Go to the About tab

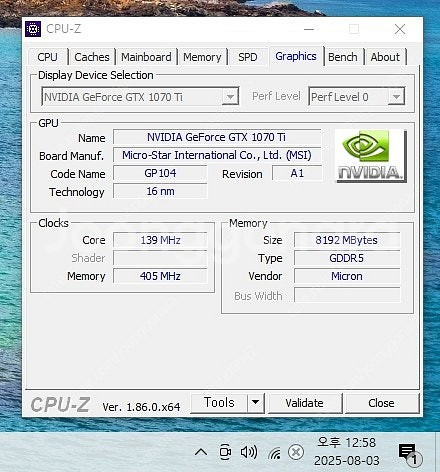385,57
